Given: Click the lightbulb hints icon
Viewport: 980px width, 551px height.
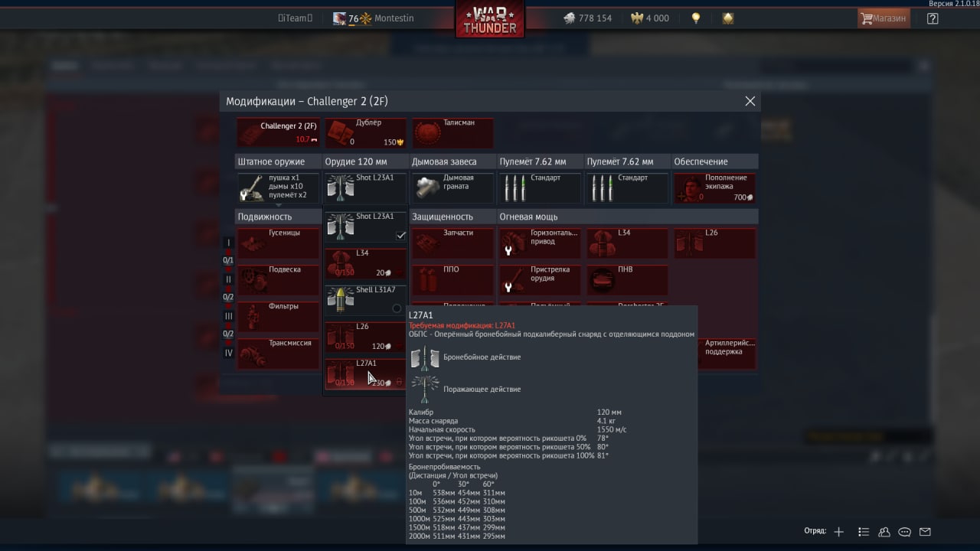Looking at the screenshot, I should click(x=695, y=18).
